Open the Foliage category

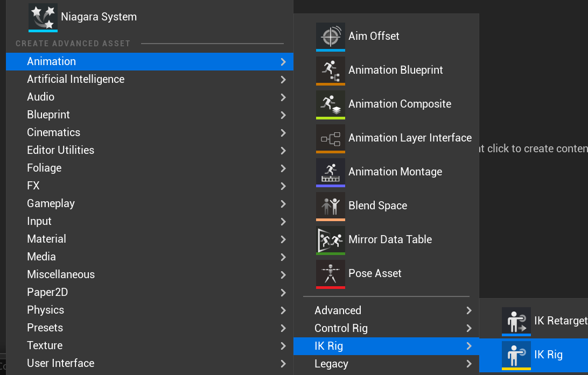pyautogui.click(x=150, y=168)
